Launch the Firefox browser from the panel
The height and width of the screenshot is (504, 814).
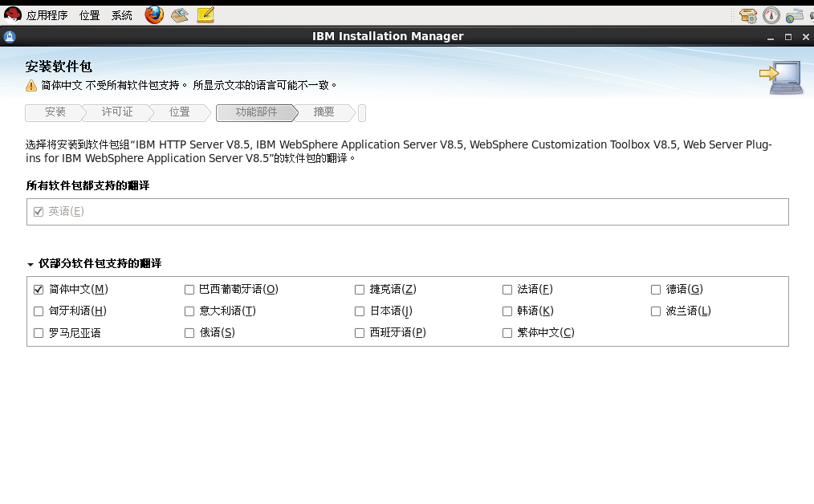[x=154, y=15]
